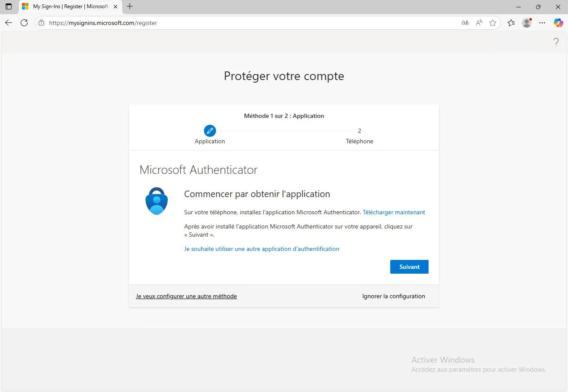The height and width of the screenshot is (392, 568).
Task: Click the browser back arrow
Action: (x=9, y=23)
